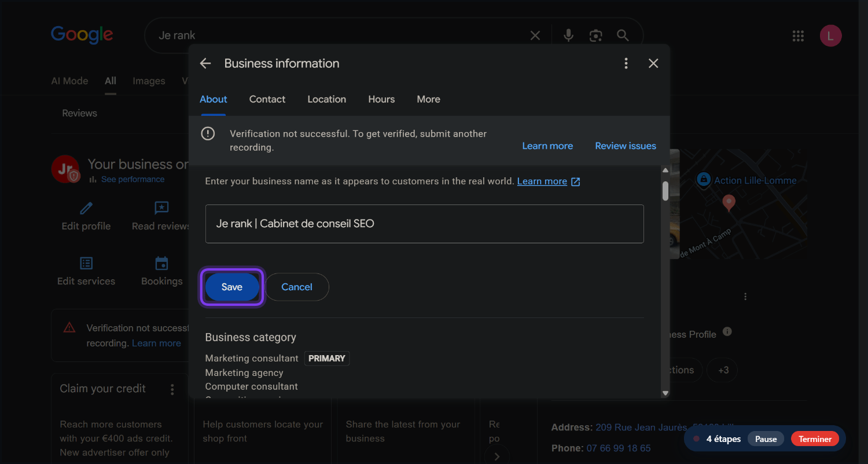
Task: Open the Business information three-dot menu
Action: click(x=626, y=64)
